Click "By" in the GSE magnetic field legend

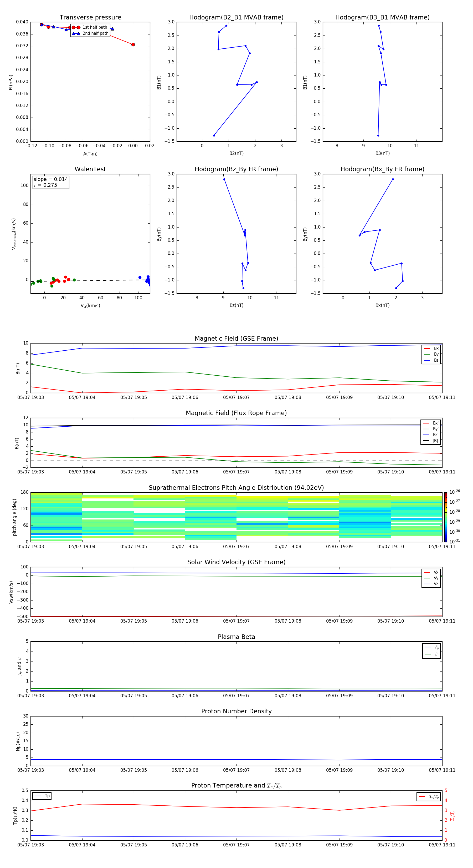click(x=436, y=354)
